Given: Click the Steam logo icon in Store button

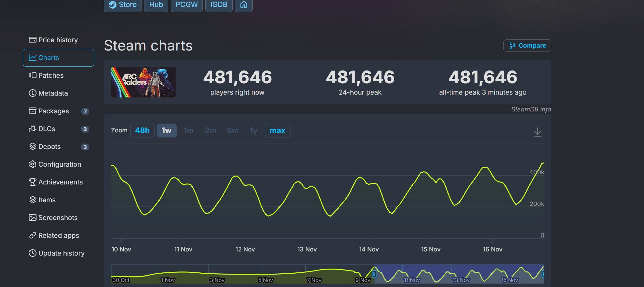Looking at the screenshot, I should 113,5.
